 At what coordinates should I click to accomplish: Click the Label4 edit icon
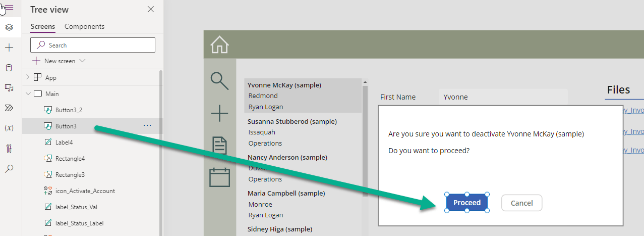tap(48, 143)
